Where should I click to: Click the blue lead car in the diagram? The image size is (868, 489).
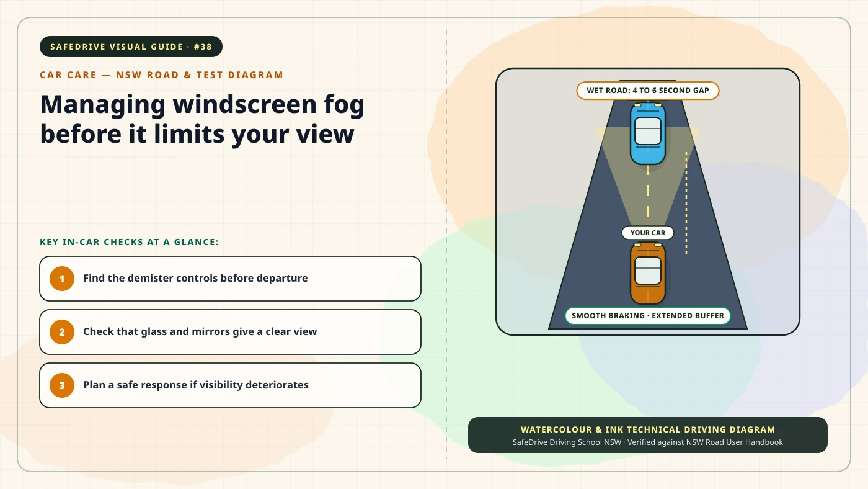click(x=648, y=133)
